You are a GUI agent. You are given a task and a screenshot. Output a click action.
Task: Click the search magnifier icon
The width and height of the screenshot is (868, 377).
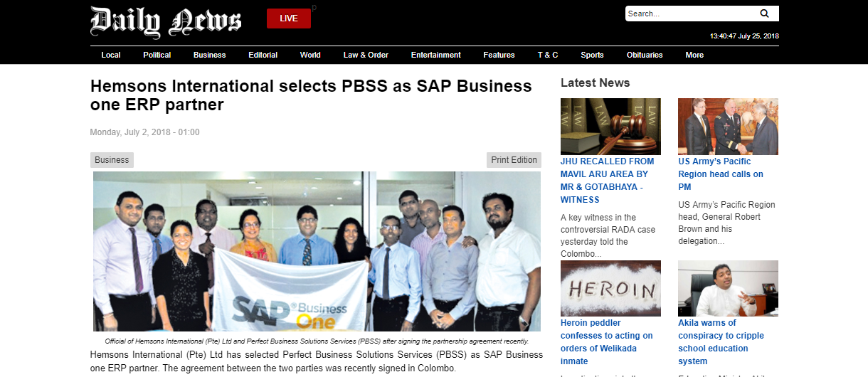click(x=764, y=14)
